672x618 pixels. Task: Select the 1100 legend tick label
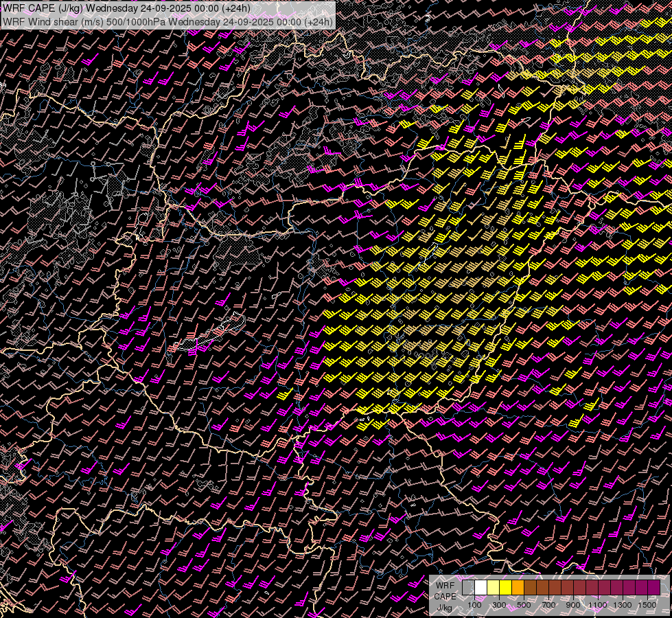pyautogui.click(x=598, y=605)
